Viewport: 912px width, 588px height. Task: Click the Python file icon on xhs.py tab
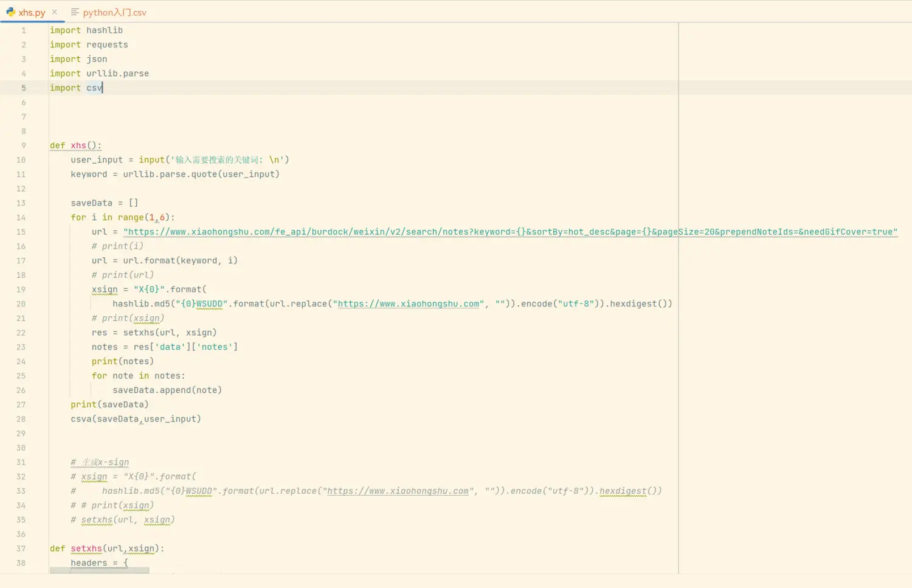10,12
